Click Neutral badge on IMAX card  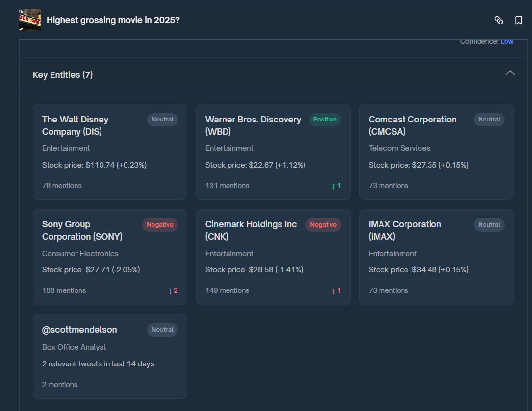point(489,224)
